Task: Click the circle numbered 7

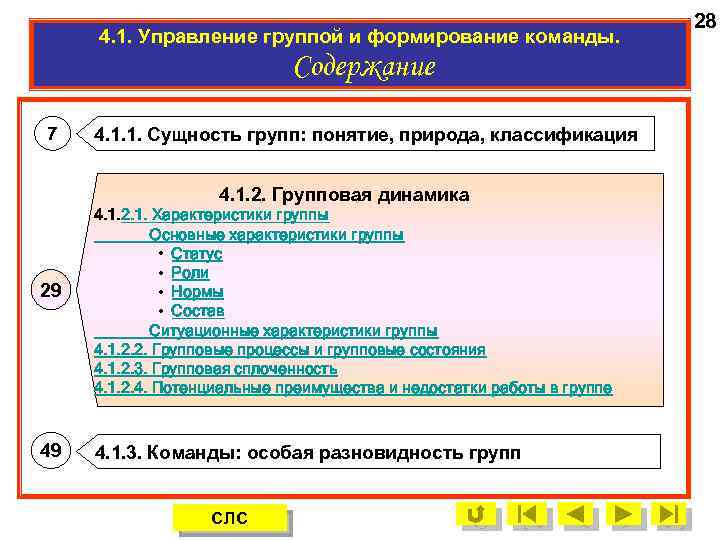Action: click(52, 134)
